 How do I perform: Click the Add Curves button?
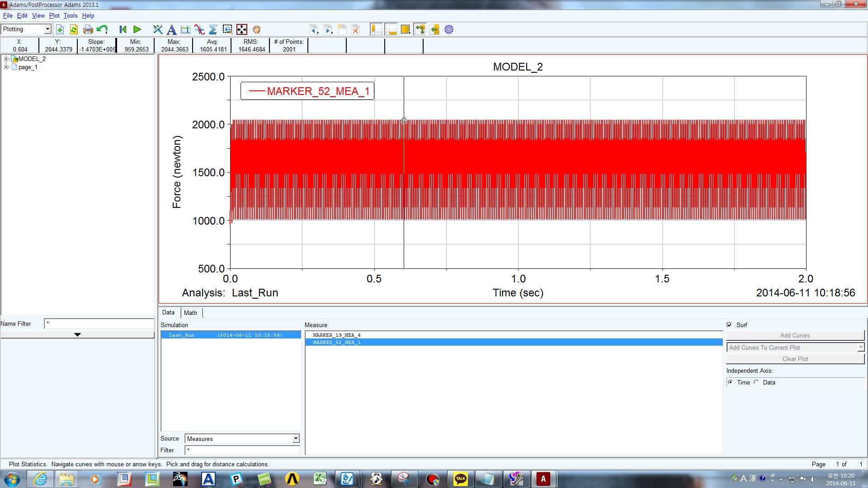[x=795, y=335]
